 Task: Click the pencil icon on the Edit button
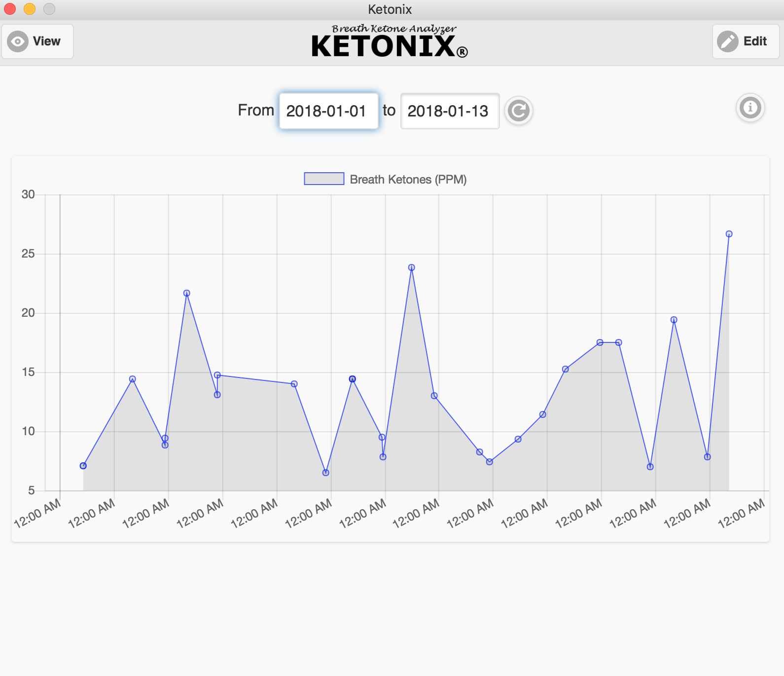tap(727, 41)
